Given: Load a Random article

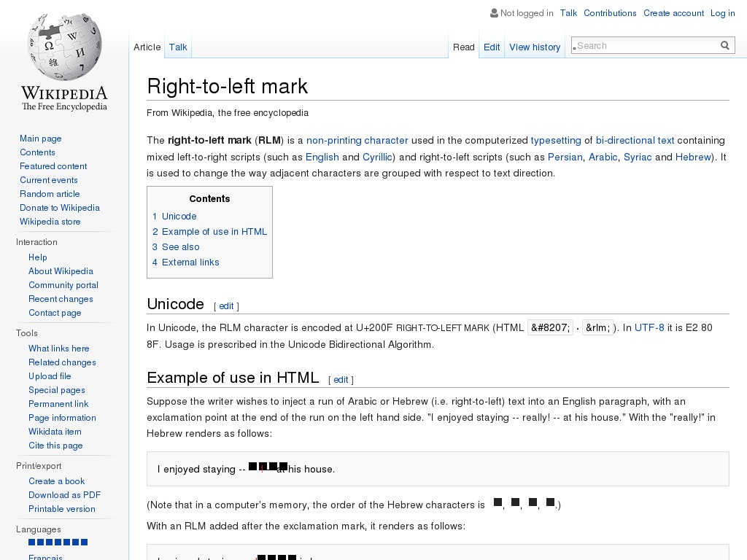Looking at the screenshot, I should [x=50, y=194].
